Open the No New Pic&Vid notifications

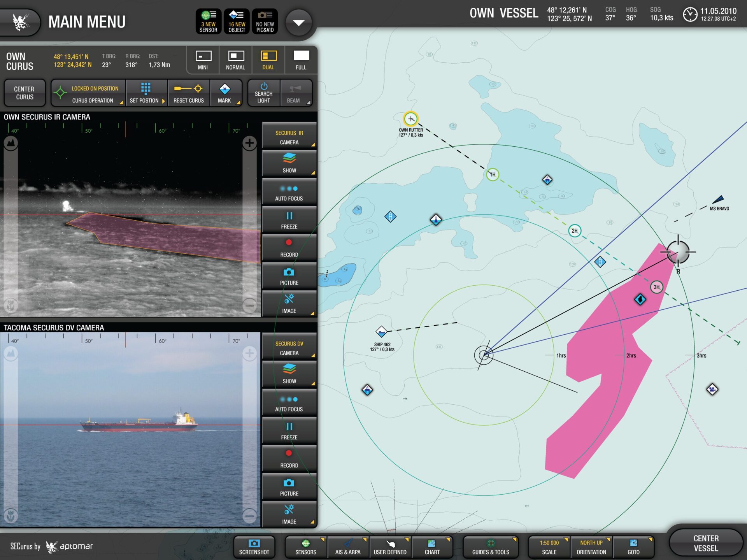tap(265, 21)
